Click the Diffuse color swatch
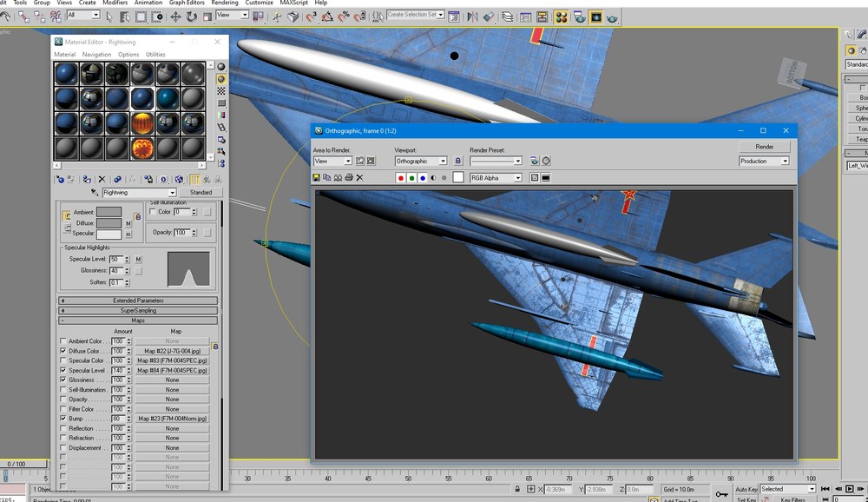This screenshot has height=502, width=868. click(x=109, y=222)
